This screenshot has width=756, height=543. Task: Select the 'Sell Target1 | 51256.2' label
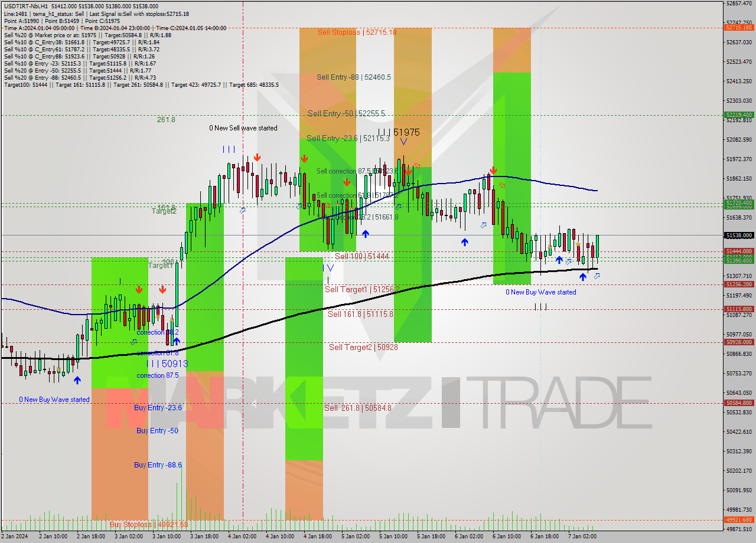click(362, 289)
